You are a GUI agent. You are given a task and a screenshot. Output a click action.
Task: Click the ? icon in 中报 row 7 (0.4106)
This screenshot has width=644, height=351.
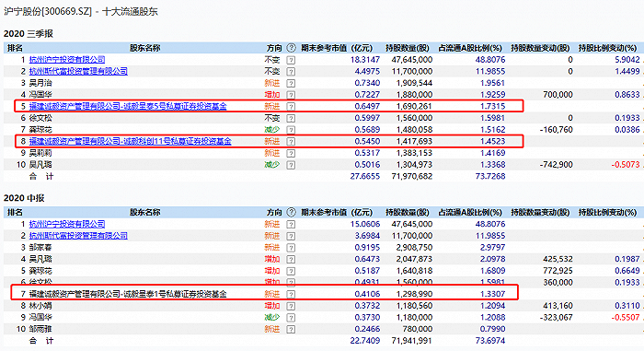point(291,295)
